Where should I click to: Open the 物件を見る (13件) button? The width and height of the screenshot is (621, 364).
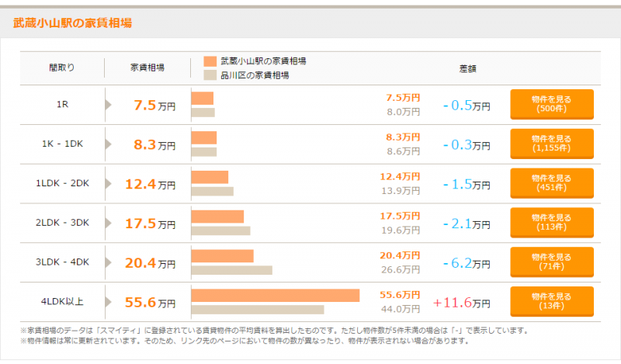tap(551, 302)
